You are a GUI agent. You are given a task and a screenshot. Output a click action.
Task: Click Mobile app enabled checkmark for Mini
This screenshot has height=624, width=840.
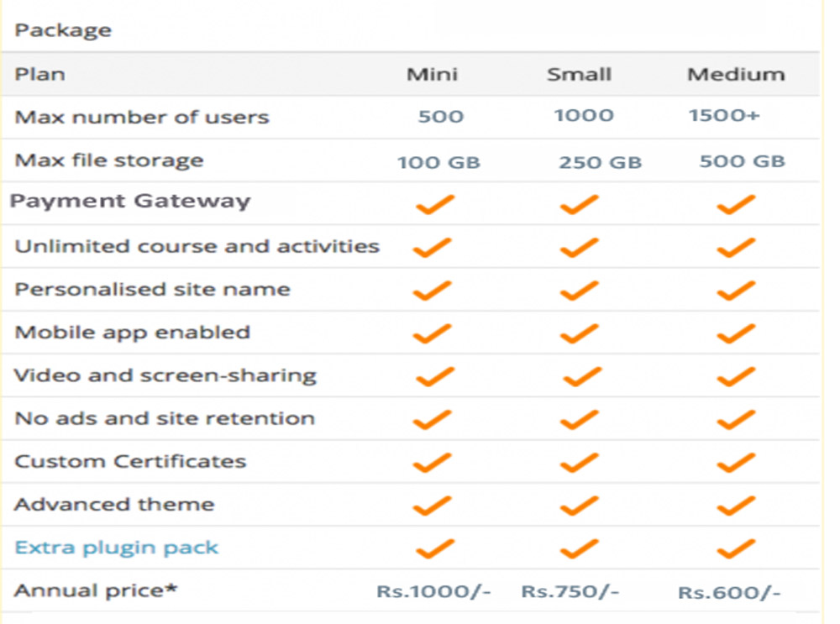tap(433, 333)
